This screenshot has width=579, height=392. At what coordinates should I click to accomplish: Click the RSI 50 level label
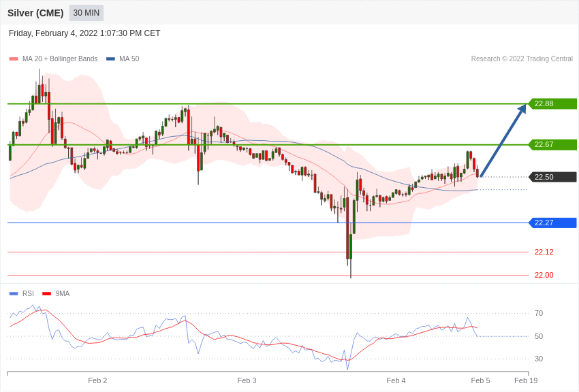[x=539, y=336]
